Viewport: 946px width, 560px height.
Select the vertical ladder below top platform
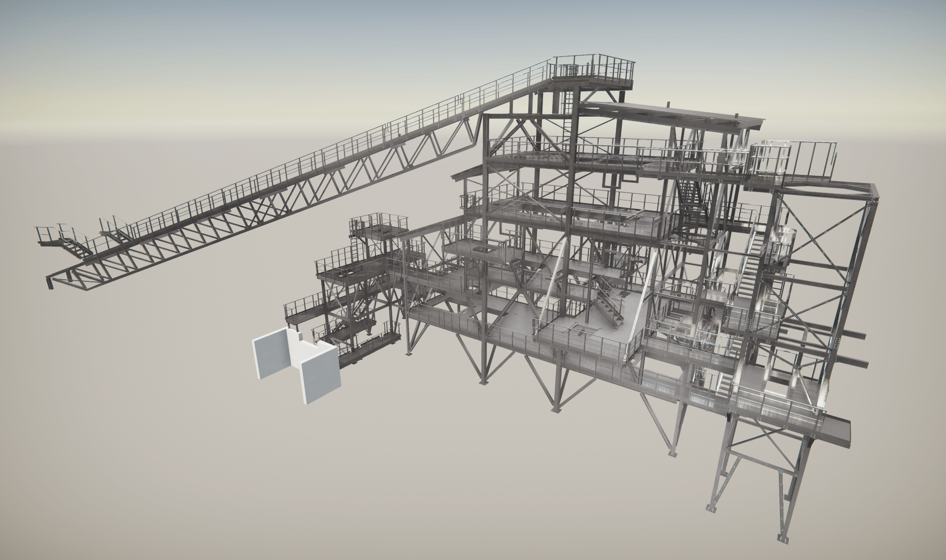(x=568, y=105)
